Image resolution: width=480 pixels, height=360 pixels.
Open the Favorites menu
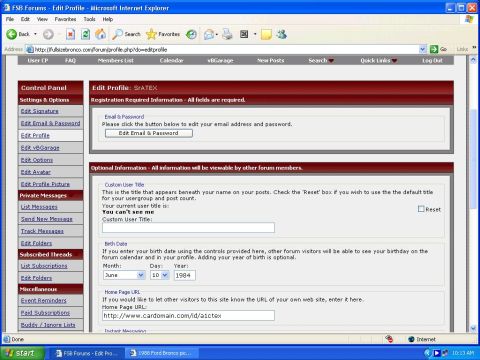point(65,19)
